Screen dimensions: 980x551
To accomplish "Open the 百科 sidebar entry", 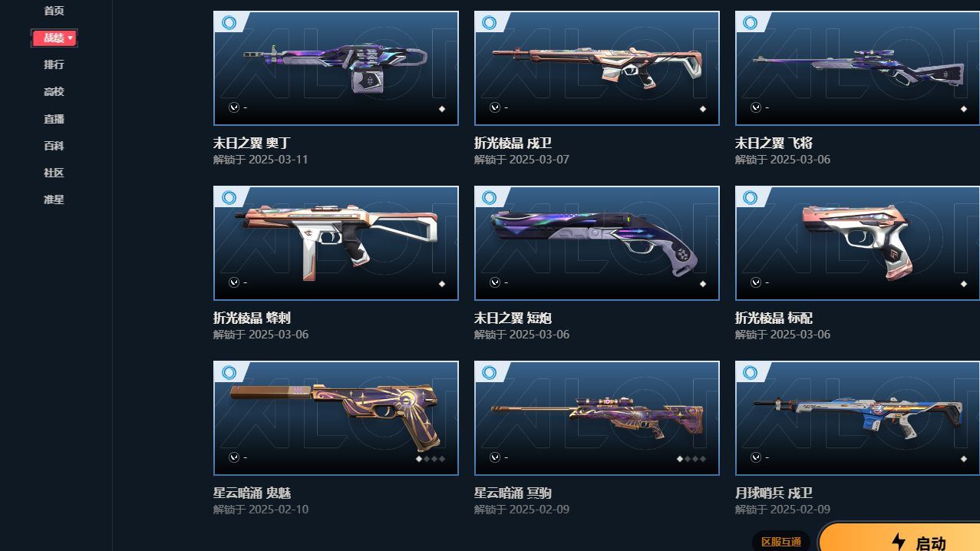I will [54, 146].
